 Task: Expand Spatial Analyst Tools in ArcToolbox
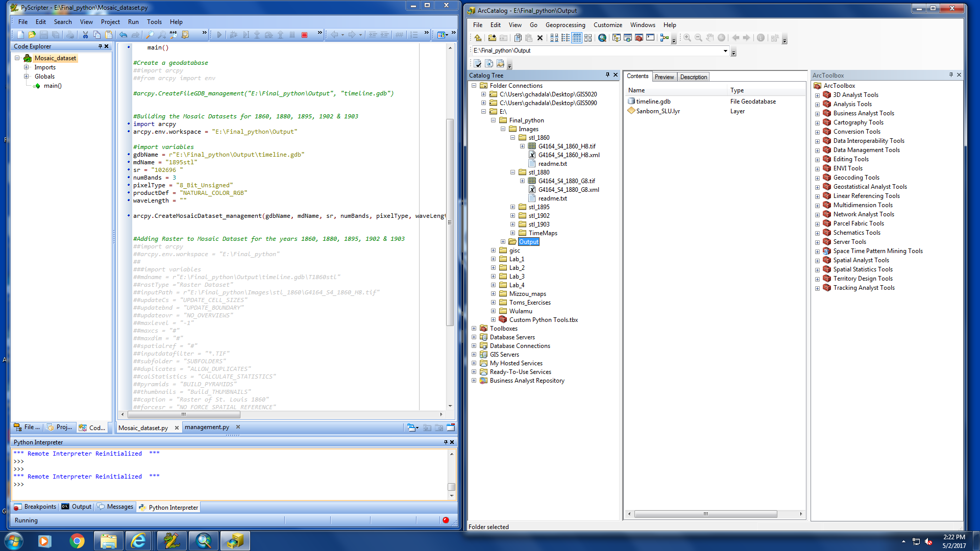point(818,261)
